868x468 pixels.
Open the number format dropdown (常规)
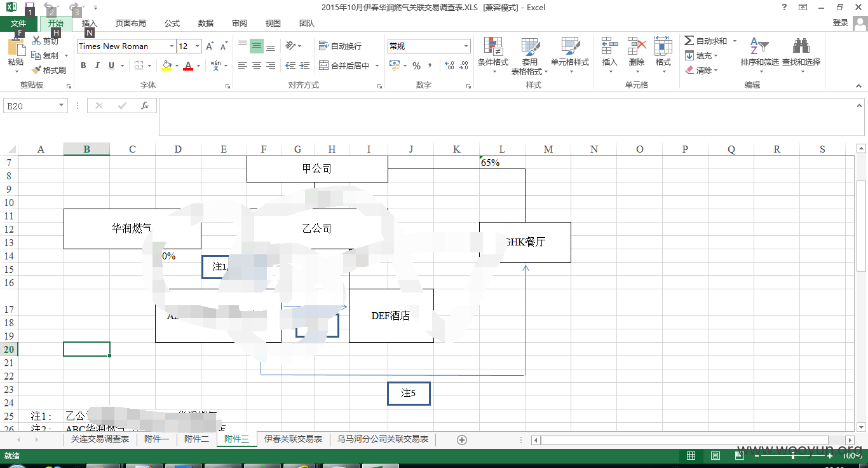tap(466, 46)
